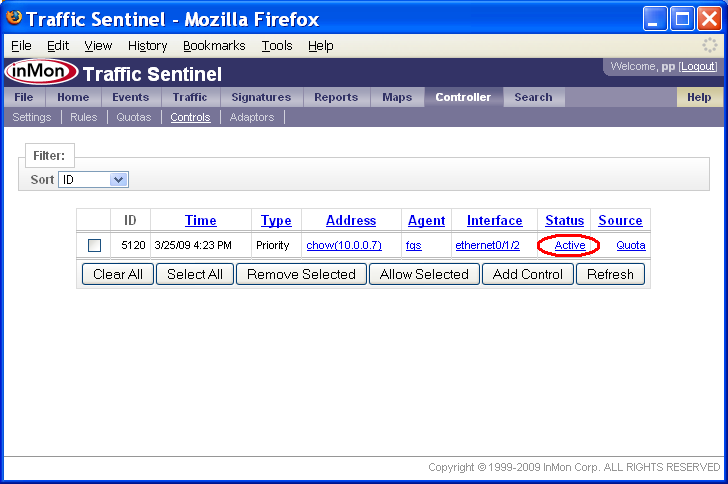Sort table by Address column header
Screen dimensions: 728x484
click(351, 220)
